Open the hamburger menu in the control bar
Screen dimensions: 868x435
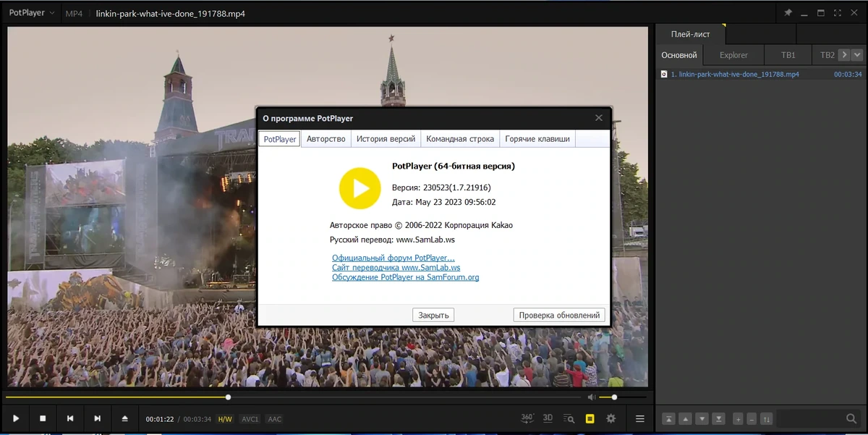coord(639,418)
